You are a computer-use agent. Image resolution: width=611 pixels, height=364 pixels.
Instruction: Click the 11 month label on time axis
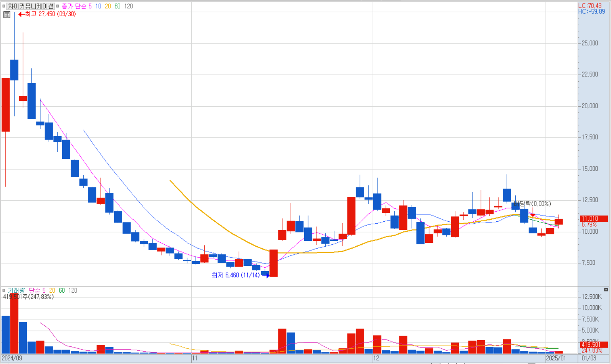coord(195,358)
